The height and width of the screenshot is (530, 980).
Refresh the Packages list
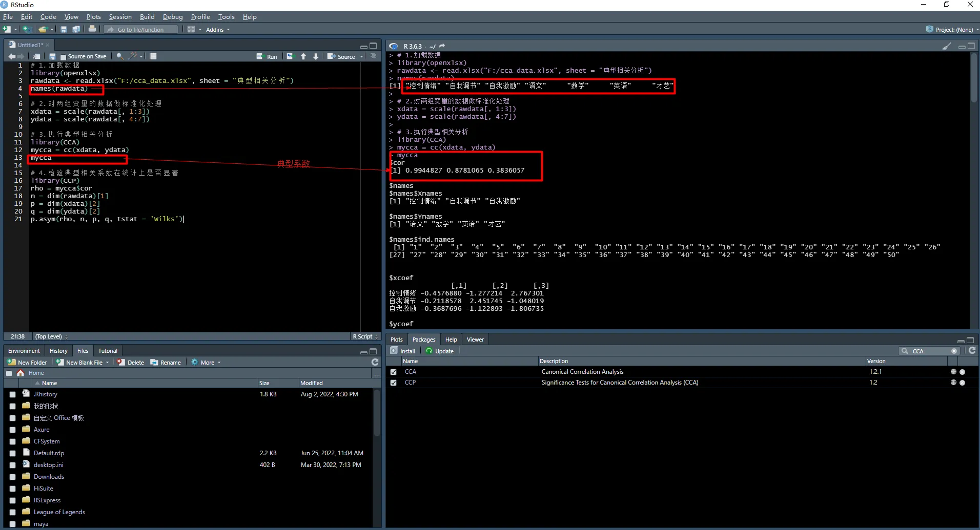(972, 351)
